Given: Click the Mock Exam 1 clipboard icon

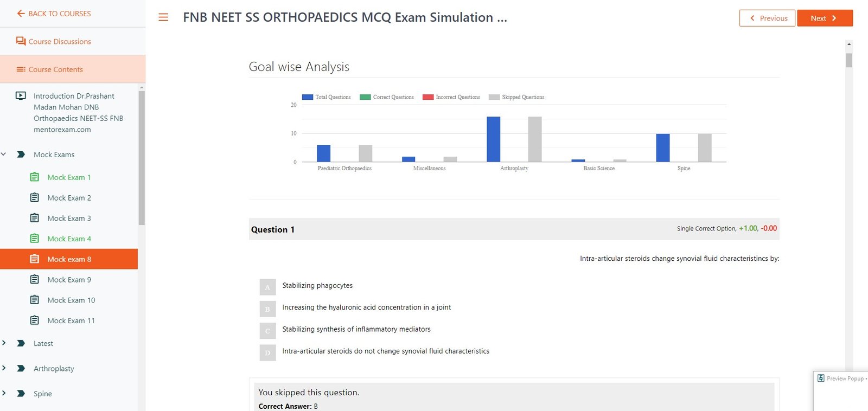Looking at the screenshot, I should tap(35, 177).
